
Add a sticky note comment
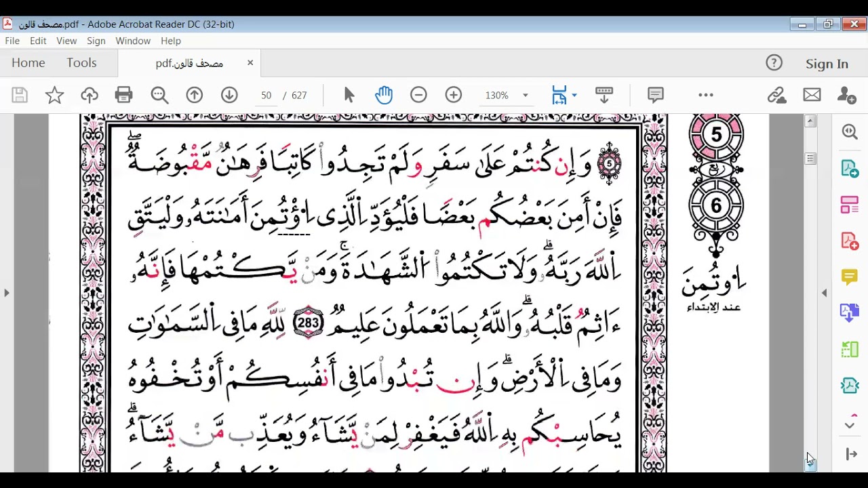pos(655,95)
